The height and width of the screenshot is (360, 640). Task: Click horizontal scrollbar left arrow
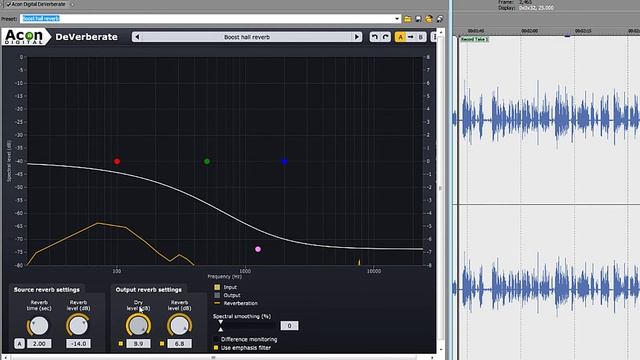(x=6, y=358)
